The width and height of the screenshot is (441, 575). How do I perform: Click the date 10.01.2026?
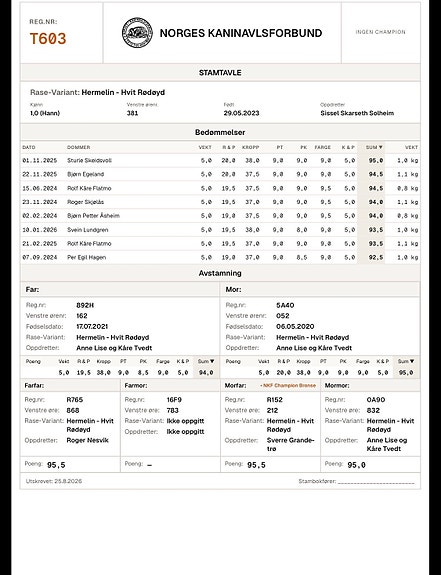(x=40, y=230)
